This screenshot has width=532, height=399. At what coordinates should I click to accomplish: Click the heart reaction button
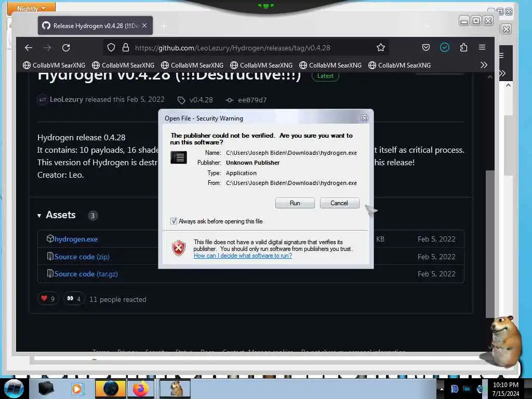click(x=48, y=299)
